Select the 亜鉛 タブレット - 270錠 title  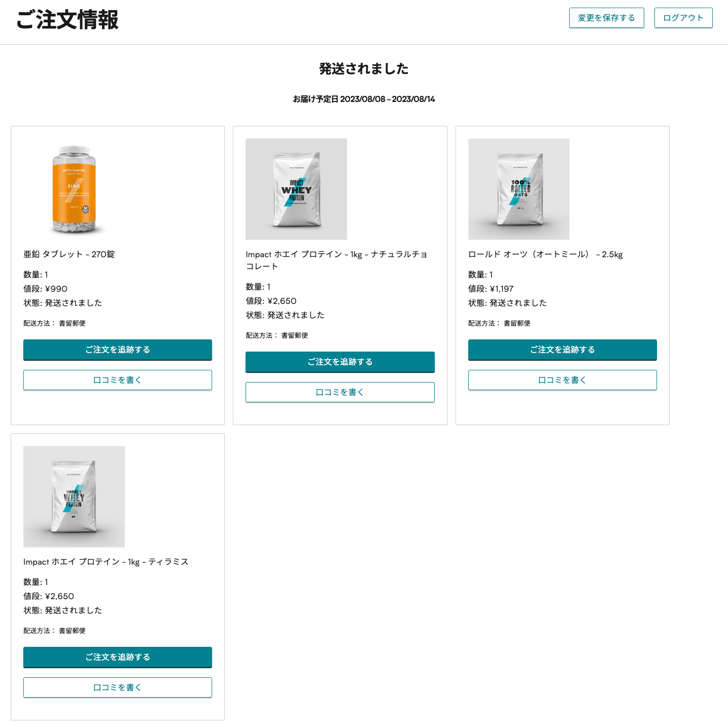[69, 254]
